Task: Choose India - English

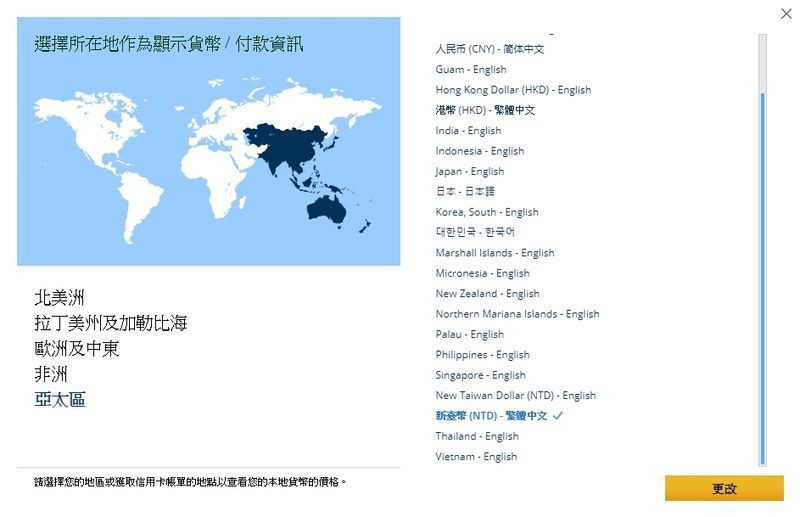Action: point(468,131)
